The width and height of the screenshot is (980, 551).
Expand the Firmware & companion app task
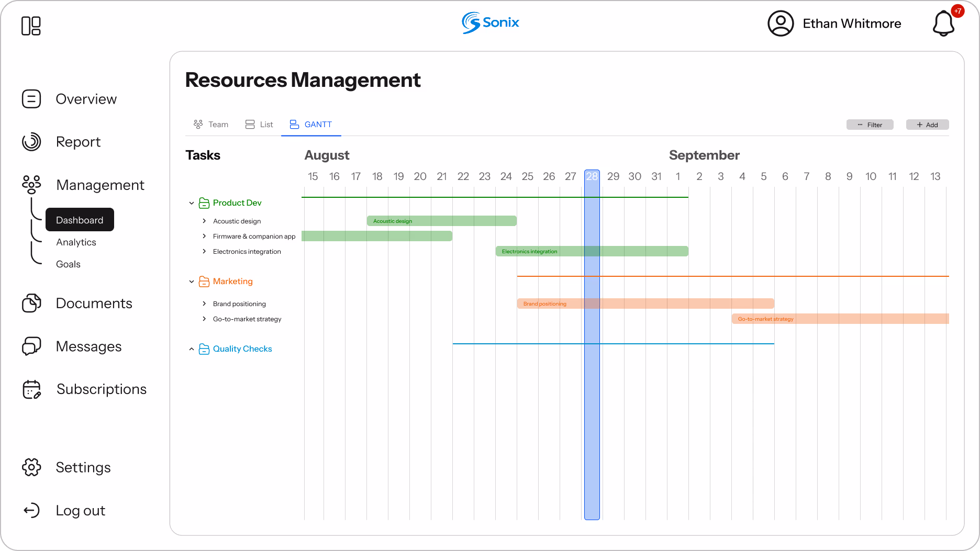[x=204, y=236]
